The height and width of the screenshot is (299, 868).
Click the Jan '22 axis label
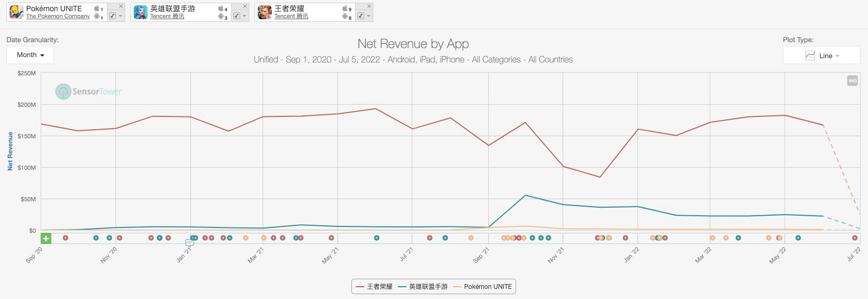click(631, 255)
